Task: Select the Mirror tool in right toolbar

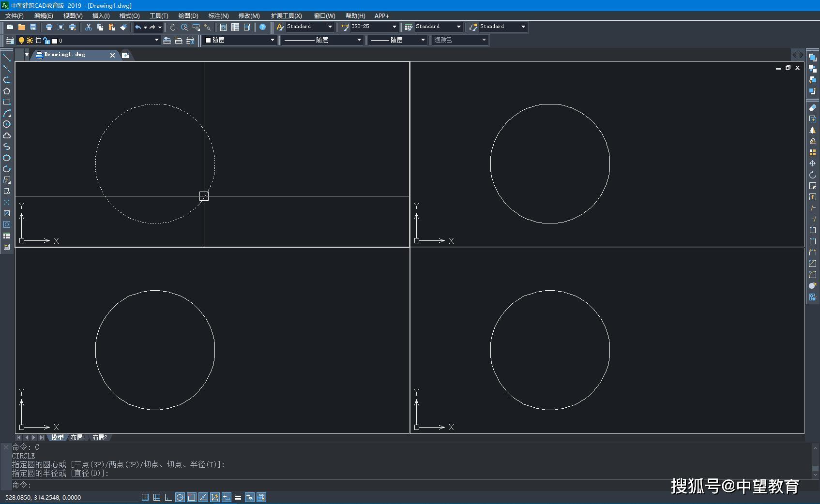Action: (x=813, y=130)
